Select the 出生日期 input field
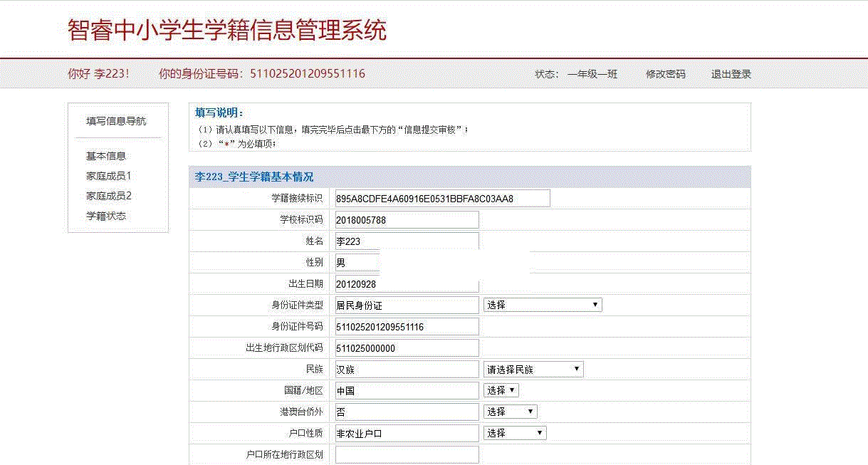868x465 pixels. pos(406,284)
